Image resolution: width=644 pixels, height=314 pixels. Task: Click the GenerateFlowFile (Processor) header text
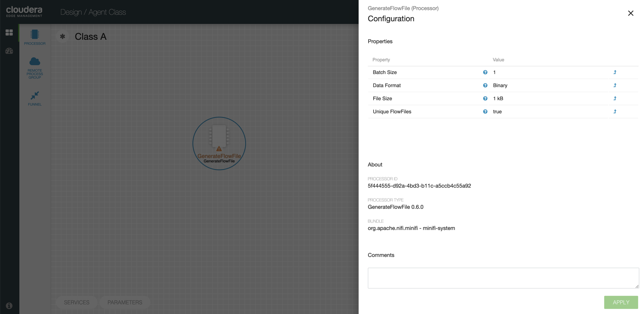pos(403,8)
